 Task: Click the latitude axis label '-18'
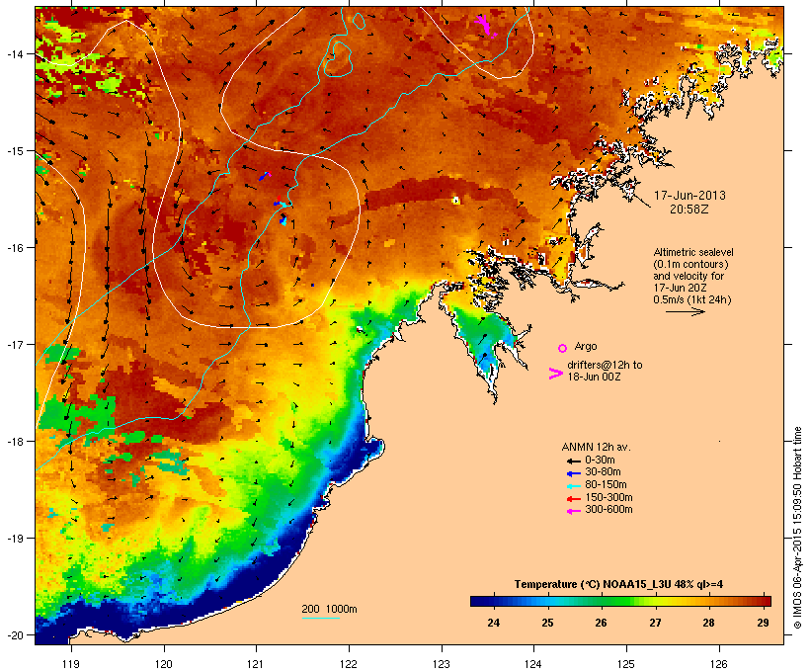coord(15,442)
